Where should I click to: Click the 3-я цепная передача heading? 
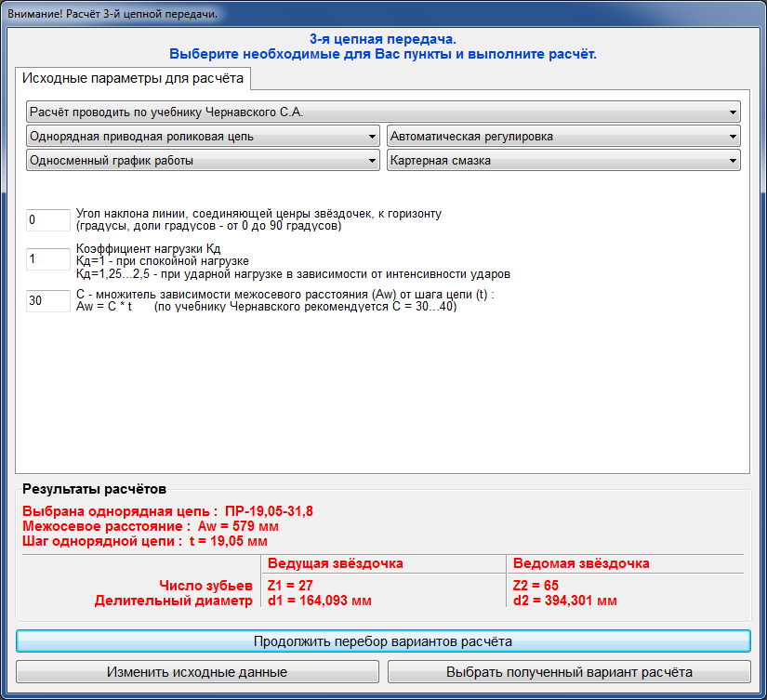[383, 39]
